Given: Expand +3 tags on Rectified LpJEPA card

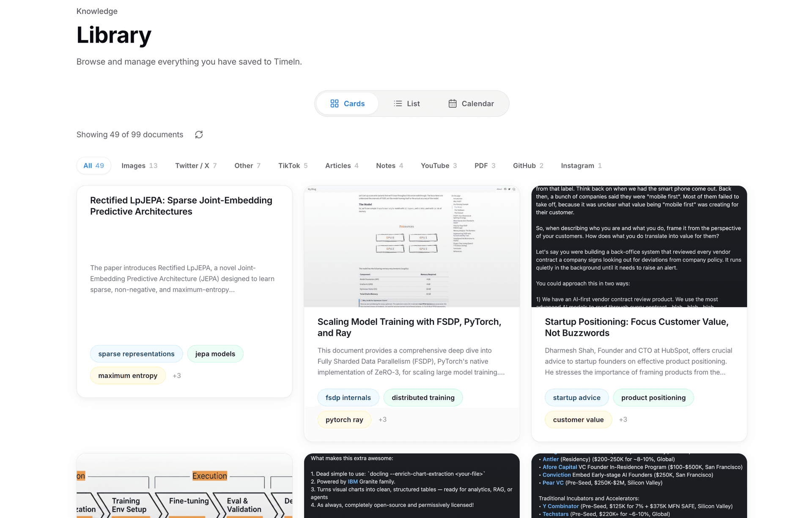Looking at the screenshot, I should [177, 375].
